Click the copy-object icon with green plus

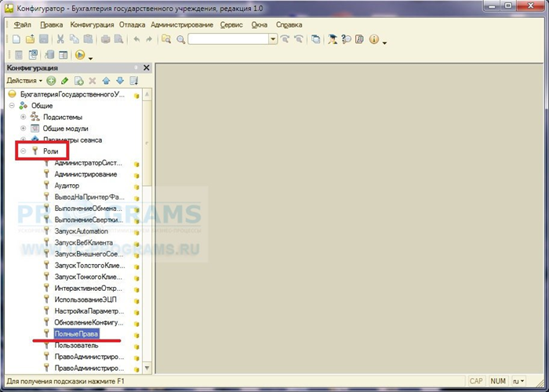[78, 81]
